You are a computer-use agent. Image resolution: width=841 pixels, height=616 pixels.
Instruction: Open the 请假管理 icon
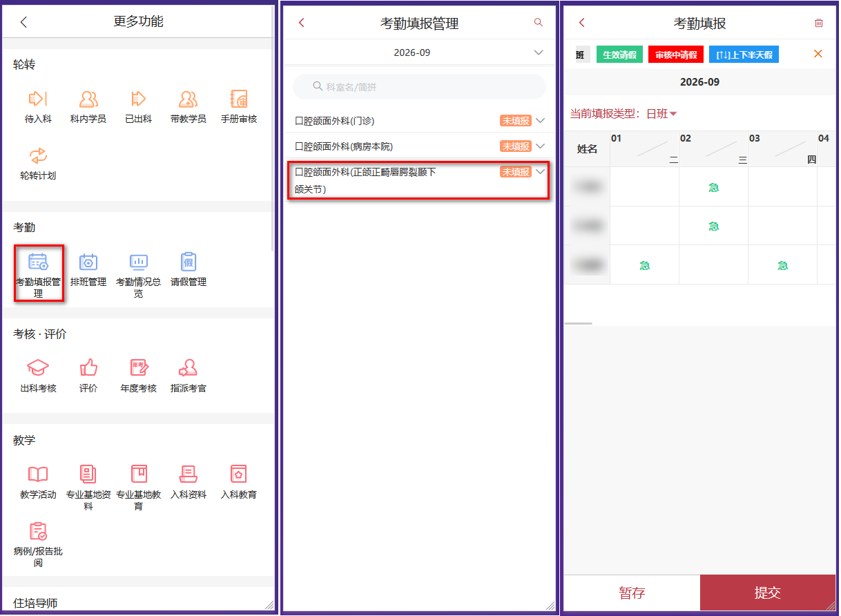click(x=188, y=262)
